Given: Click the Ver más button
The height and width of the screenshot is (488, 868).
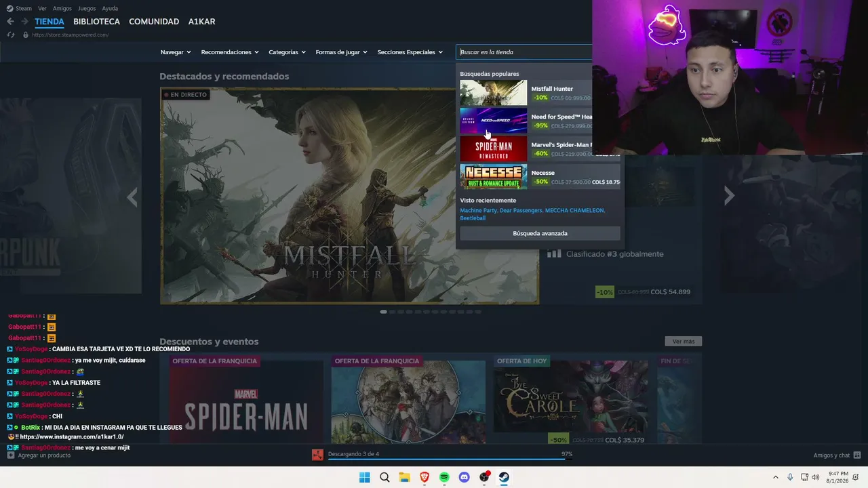Looking at the screenshot, I should (x=684, y=342).
